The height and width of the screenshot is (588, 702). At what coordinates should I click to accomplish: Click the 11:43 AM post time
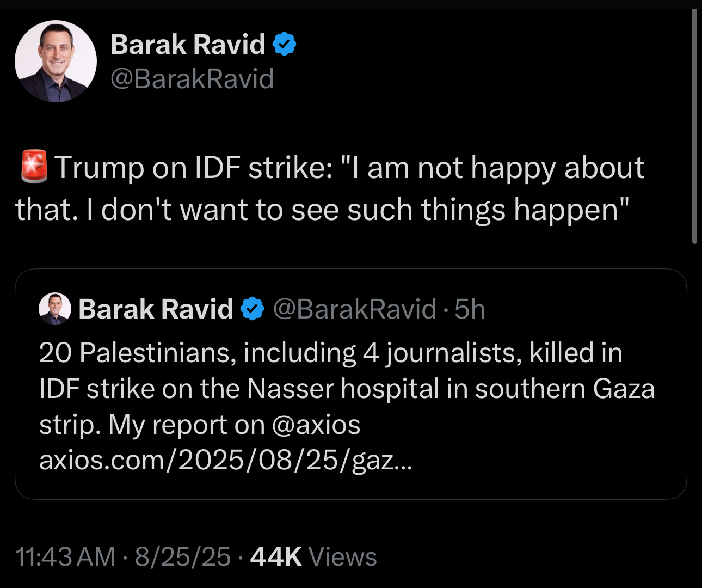point(65,556)
